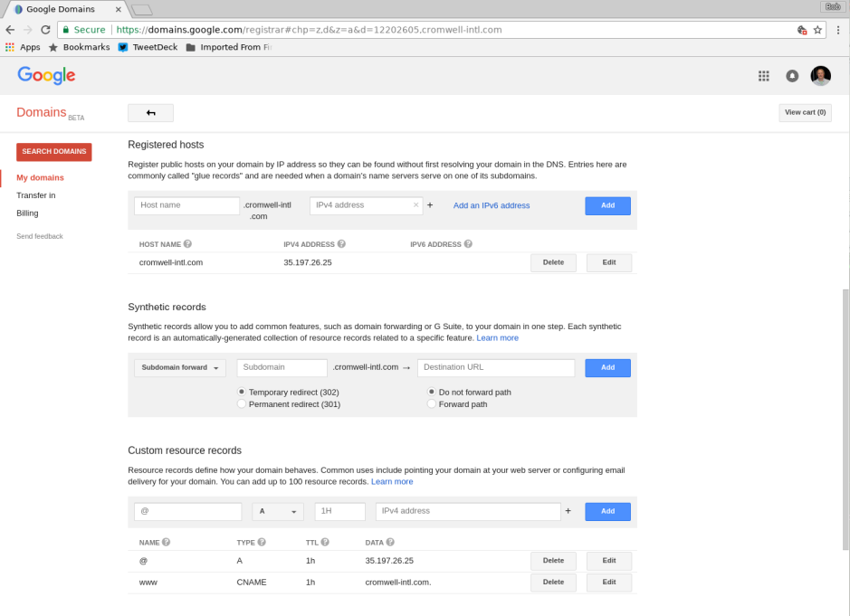This screenshot has width=850, height=616.
Task: Bookmark this page with star icon
Action: pos(817,30)
